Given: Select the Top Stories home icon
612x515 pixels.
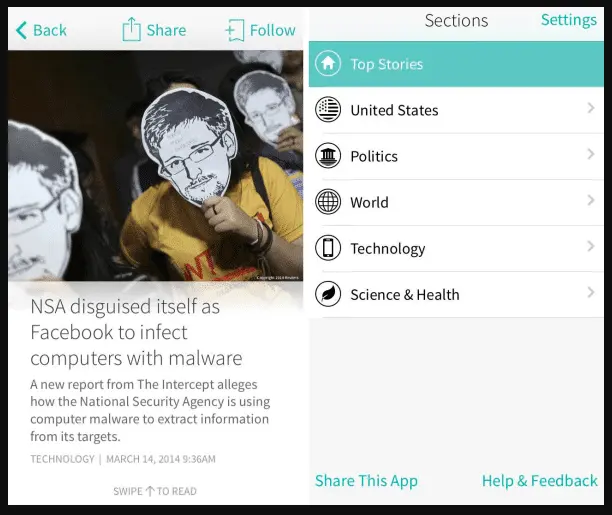Looking at the screenshot, I should point(328,63).
